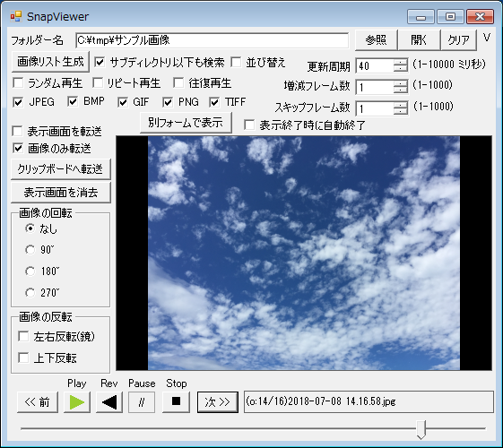The height and width of the screenshot is (448, 503).
Task: Stop playback with the black square button
Action: pos(176,401)
